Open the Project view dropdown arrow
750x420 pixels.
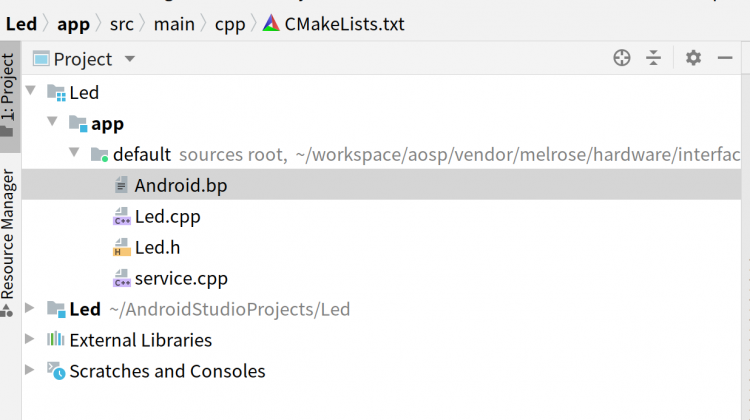point(129,60)
